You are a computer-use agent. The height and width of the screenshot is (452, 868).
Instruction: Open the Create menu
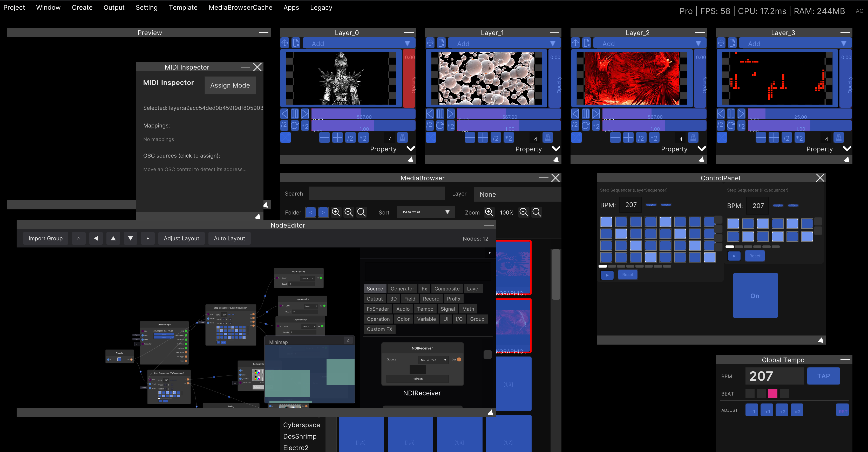[82, 8]
